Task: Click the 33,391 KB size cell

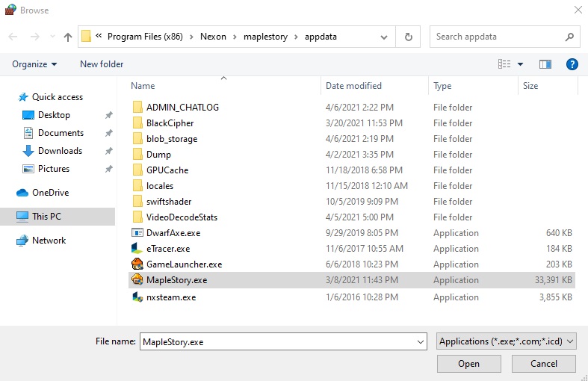Action: 553,280
